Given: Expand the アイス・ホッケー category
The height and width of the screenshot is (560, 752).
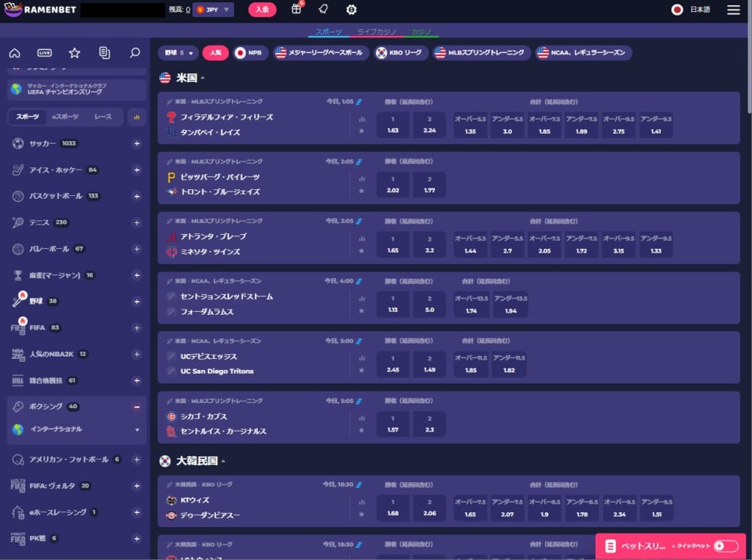Looking at the screenshot, I should 137,170.
